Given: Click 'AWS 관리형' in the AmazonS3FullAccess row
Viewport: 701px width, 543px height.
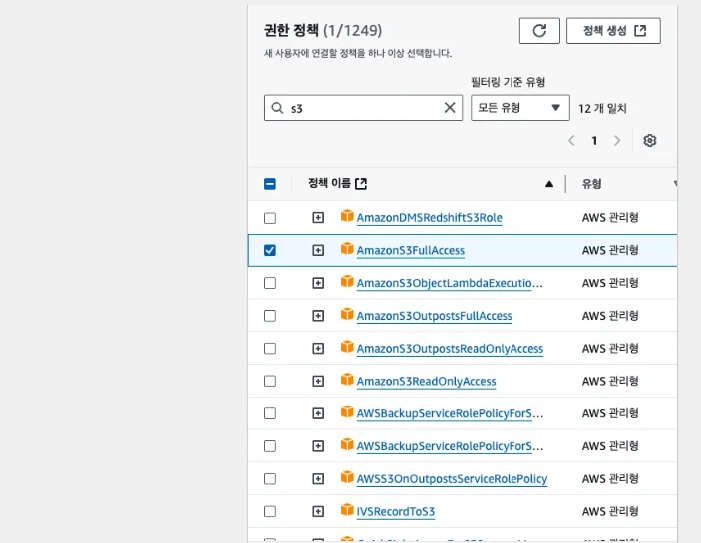Looking at the screenshot, I should click(610, 250).
